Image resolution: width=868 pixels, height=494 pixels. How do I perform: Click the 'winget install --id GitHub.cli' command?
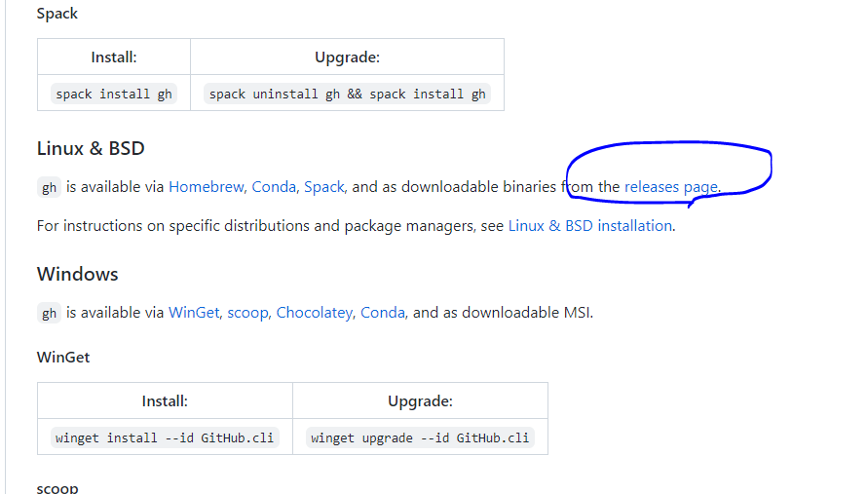click(x=165, y=438)
